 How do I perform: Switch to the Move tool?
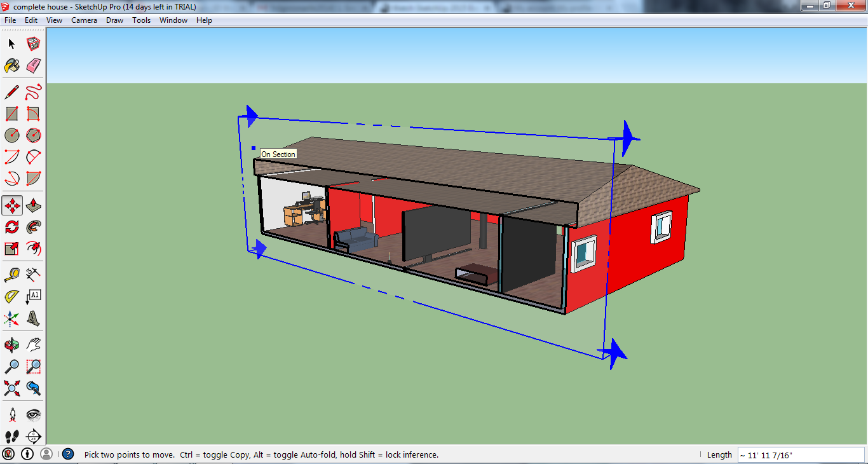point(11,205)
